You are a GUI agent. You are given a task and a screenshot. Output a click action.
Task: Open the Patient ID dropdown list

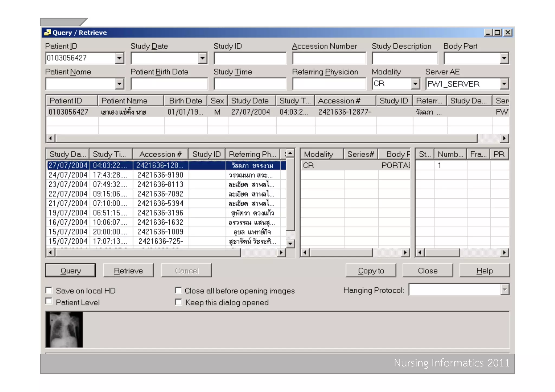click(119, 58)
